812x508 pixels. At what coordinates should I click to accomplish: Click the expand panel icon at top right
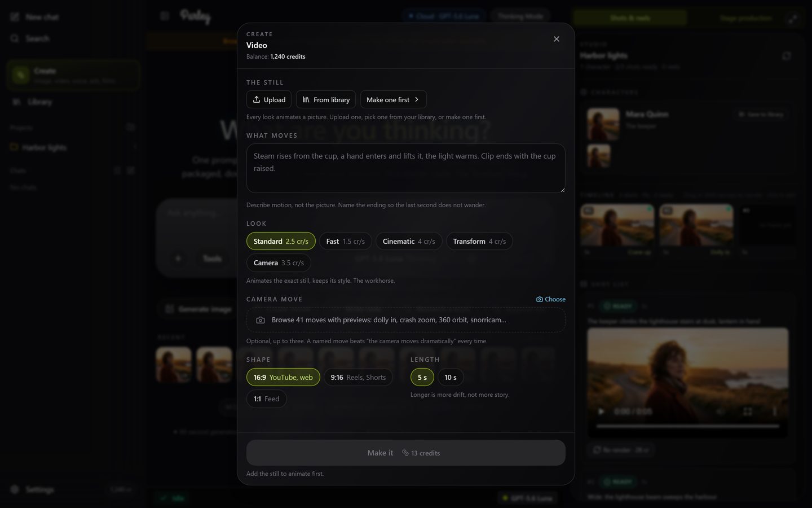(793, 19)
